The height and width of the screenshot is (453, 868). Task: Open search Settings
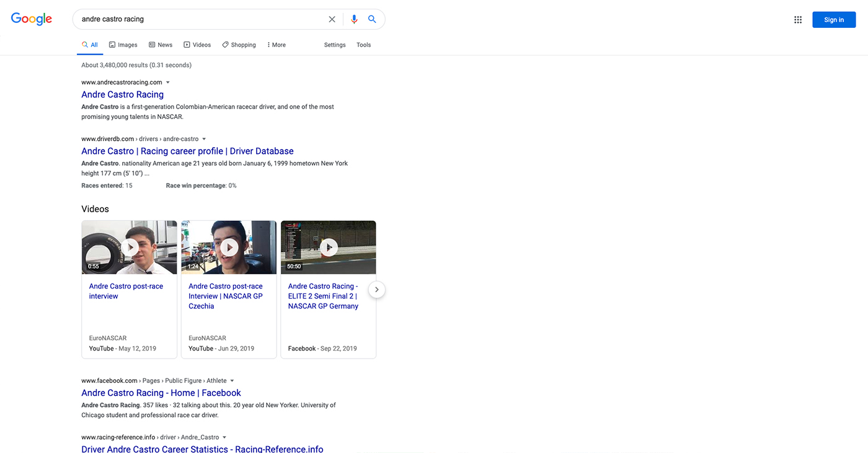click(335, 45)
